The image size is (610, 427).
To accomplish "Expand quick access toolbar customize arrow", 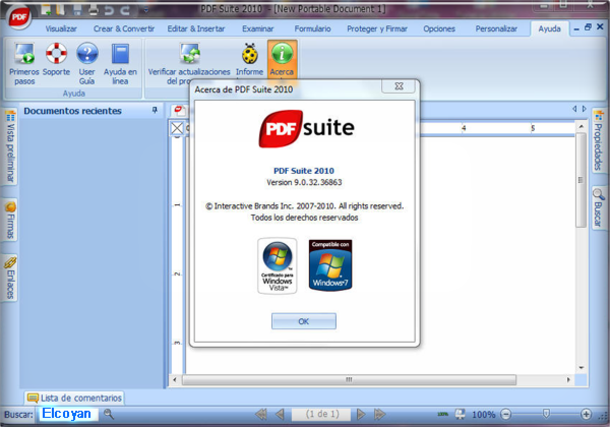I will point(146,9).
